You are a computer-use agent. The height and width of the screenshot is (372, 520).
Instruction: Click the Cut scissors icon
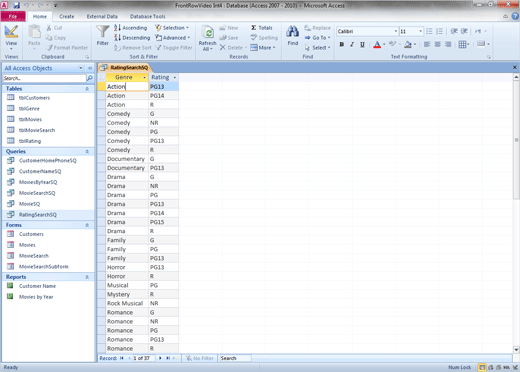pyautogui.click(x=49, y=28)
